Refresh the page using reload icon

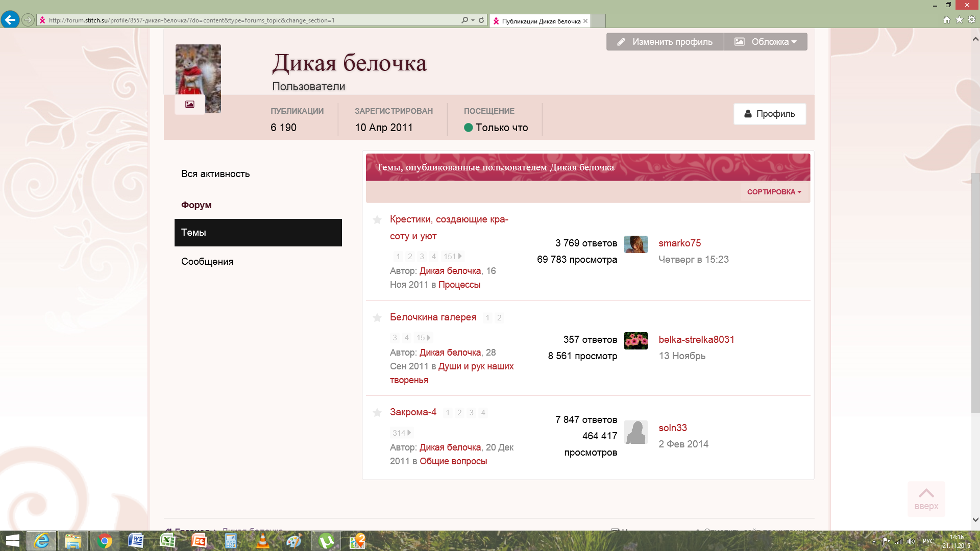tap(481, 20)
